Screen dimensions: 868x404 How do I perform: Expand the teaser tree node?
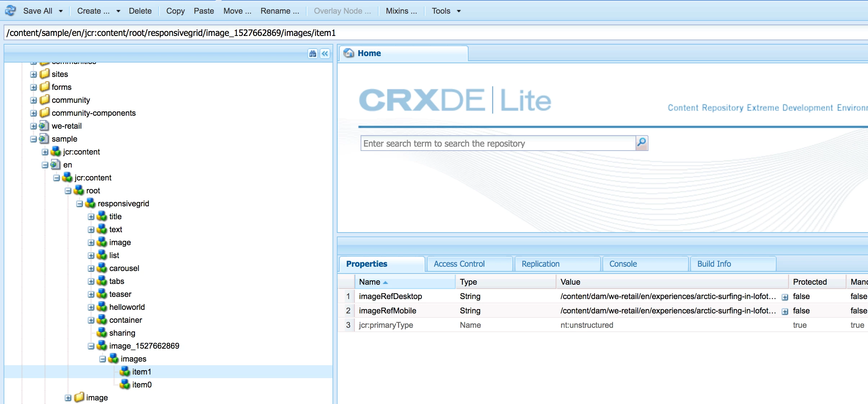91,294
